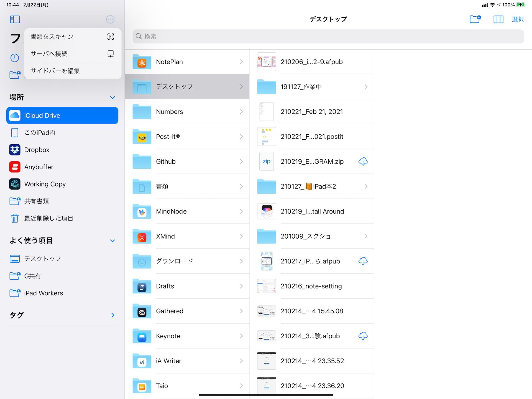Download 210214_3...験.afpub via cloud icon
Image resolution: width=532 pixels, height=399 pixels.
pyautogui.click(x=363, y=336)
